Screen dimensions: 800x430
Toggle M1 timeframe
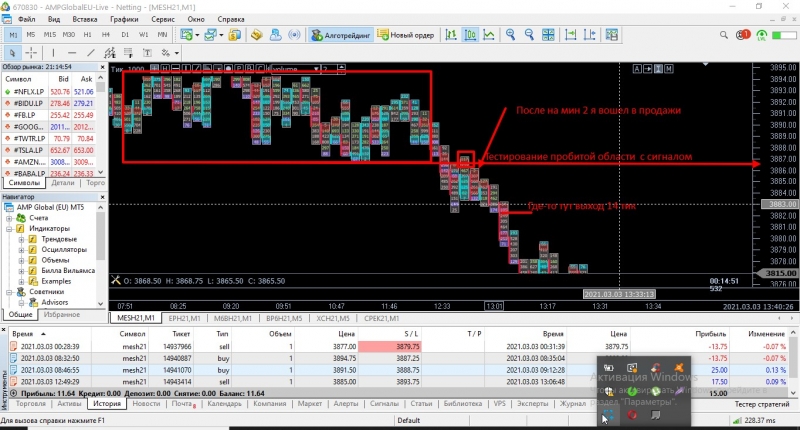(13, 35)
